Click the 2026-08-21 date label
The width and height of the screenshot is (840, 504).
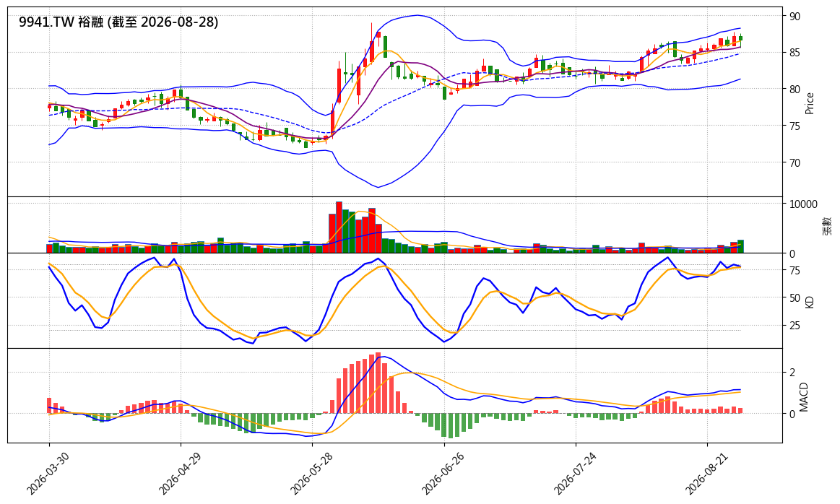click(706, 473)
